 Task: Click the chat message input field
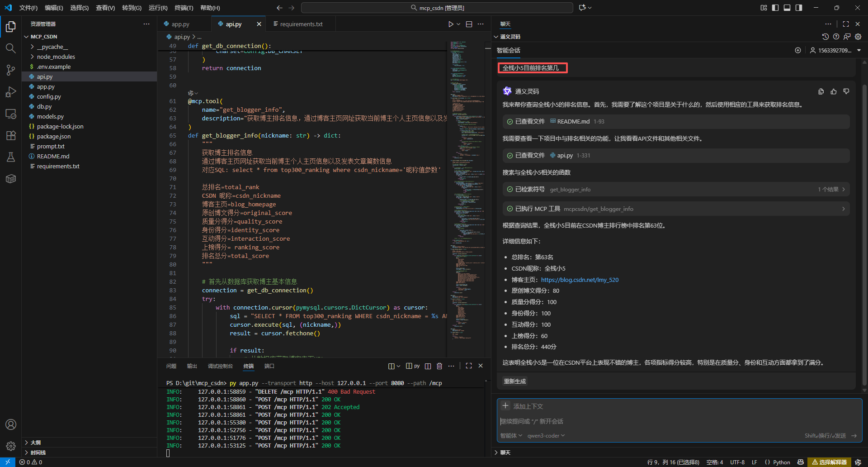(678, 421)
